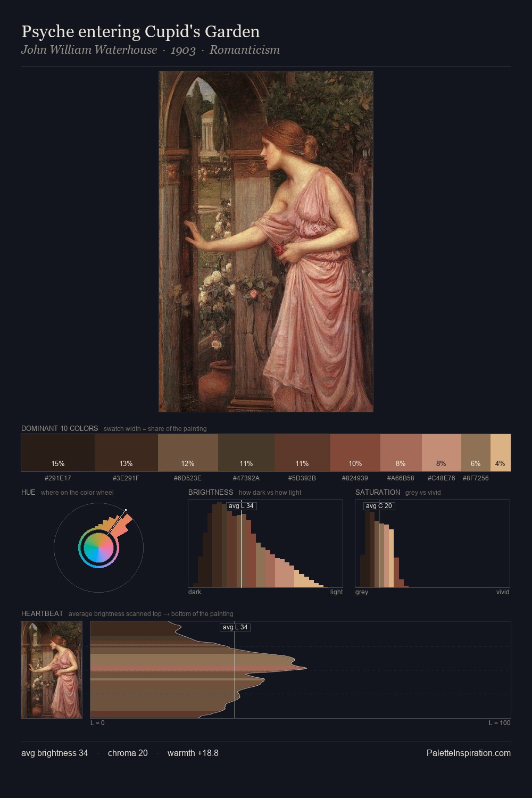Open the main Psyche painting image

click(266, 242)
